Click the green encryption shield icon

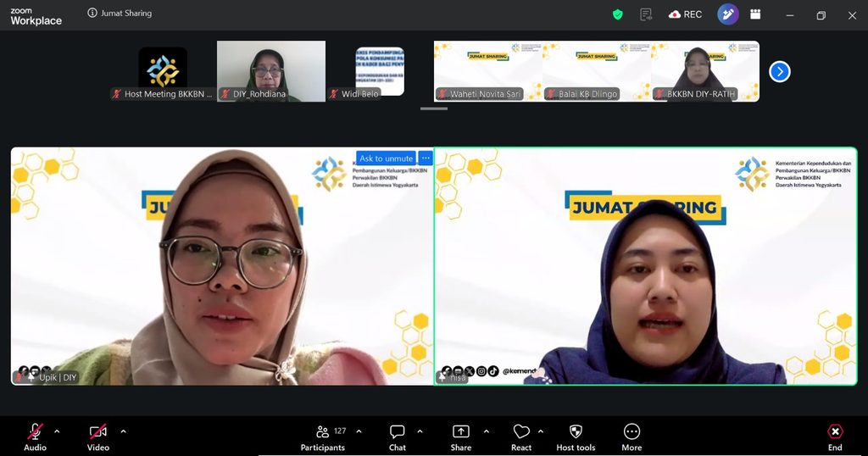click(x=618, y=15)
